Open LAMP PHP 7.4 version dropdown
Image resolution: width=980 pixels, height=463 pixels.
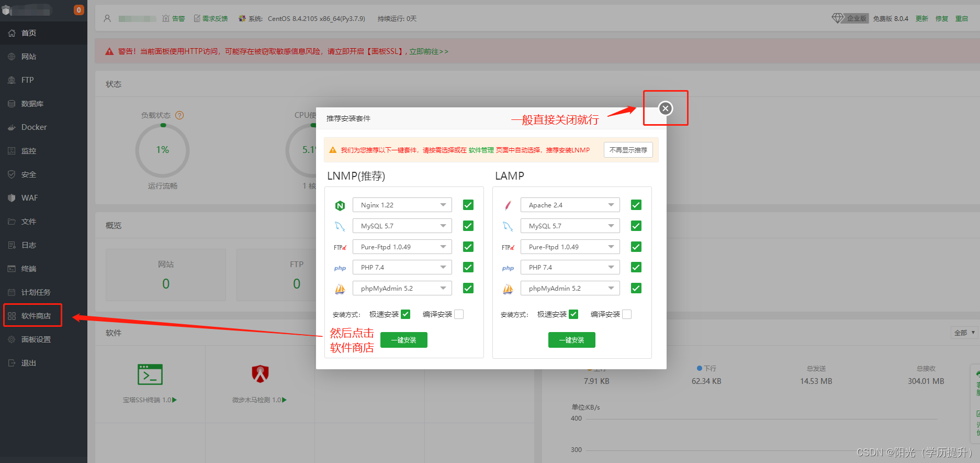(570, 267)
